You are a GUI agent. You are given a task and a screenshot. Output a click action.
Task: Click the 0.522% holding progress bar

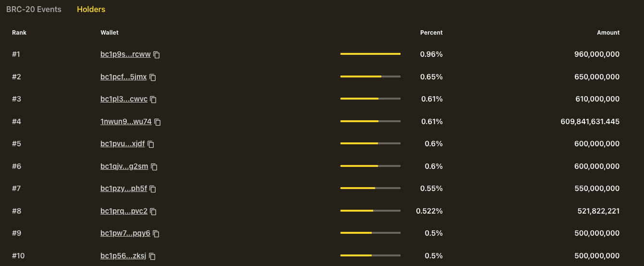370,211
